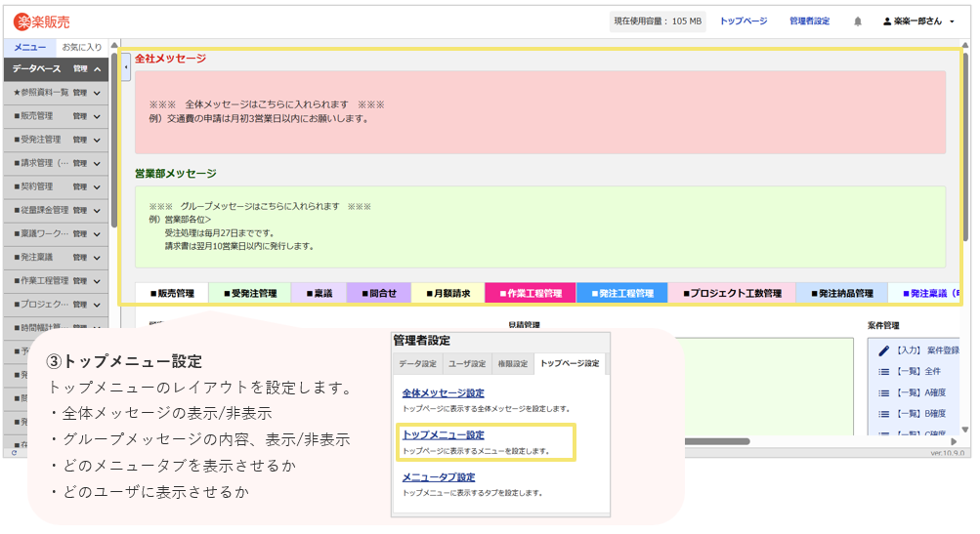Expand the sidebar ■受発注管理 chevron

click(x=97, y=140)
